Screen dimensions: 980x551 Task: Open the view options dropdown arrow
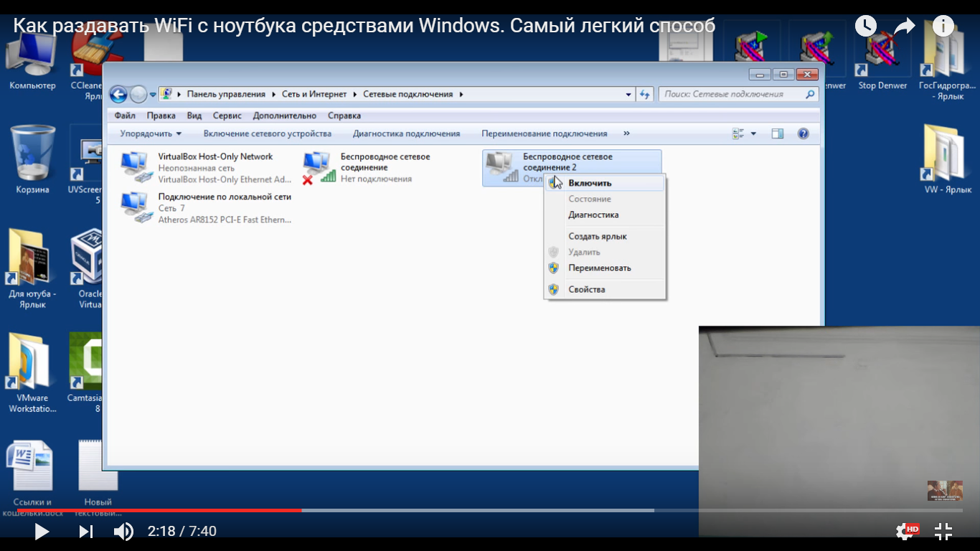tap(753, 133)
